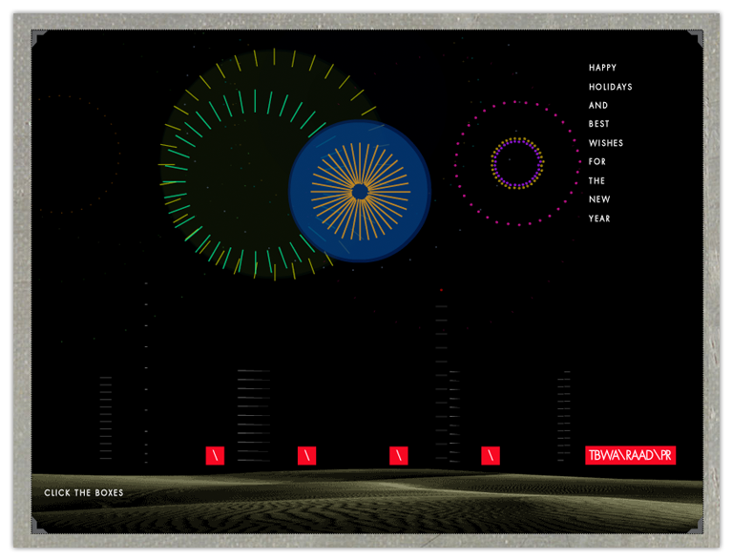
Task: Click the word 'HAPPY'
Action: (602, 68)
